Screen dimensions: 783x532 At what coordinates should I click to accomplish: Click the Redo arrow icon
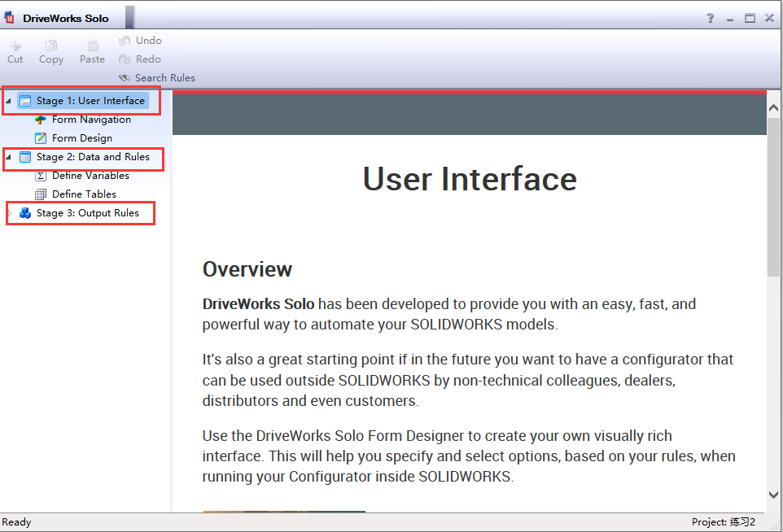pos(125,59)
